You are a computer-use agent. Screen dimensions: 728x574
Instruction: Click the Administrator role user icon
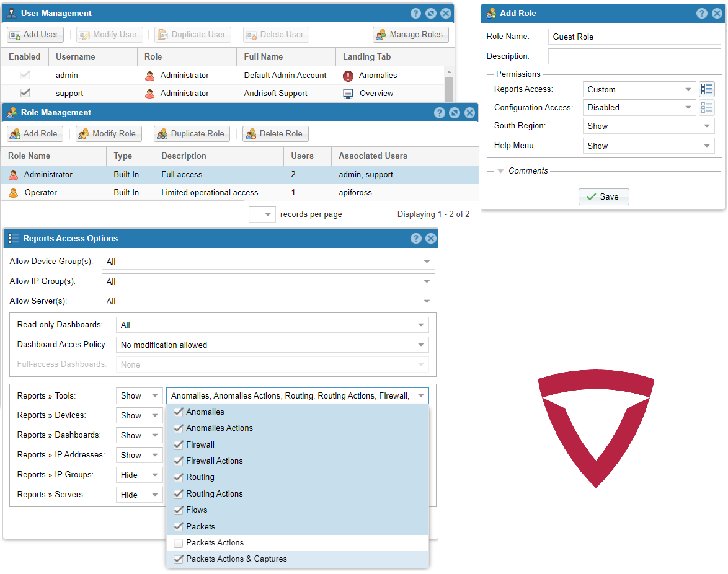pyautogui.click(x=13, y=174)
